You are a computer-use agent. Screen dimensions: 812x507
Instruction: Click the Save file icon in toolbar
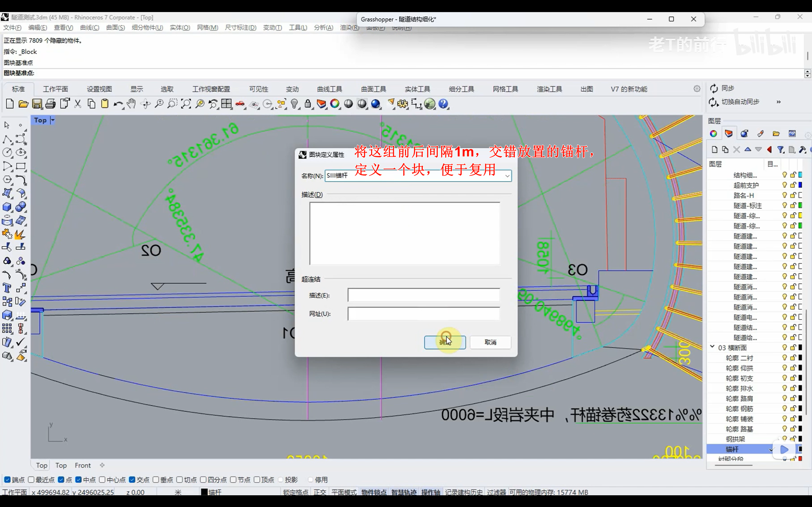(37, 104)
